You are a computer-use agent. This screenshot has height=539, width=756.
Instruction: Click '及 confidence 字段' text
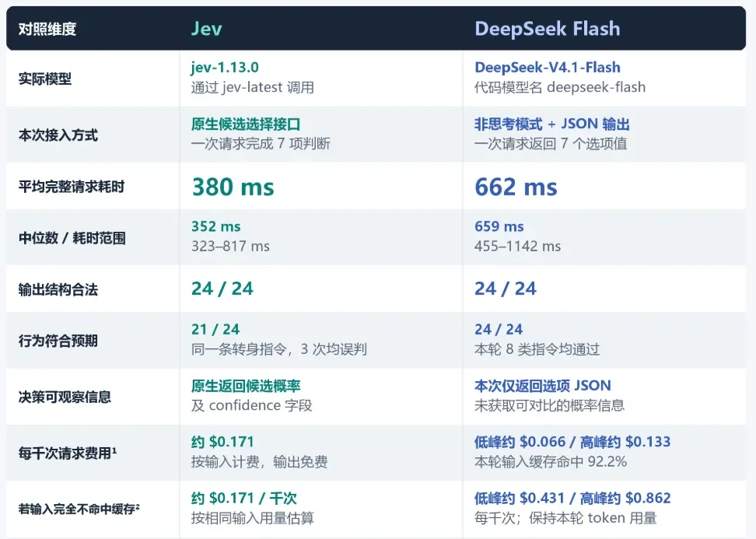tap(252, 405)
